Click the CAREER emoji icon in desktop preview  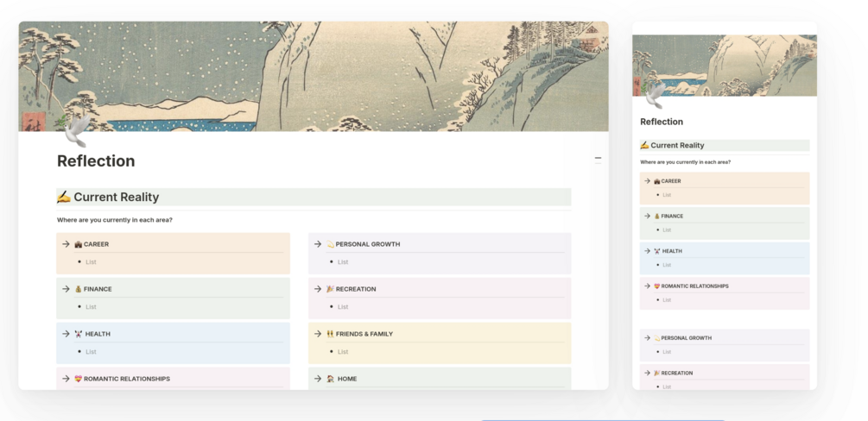coord(78,244)
